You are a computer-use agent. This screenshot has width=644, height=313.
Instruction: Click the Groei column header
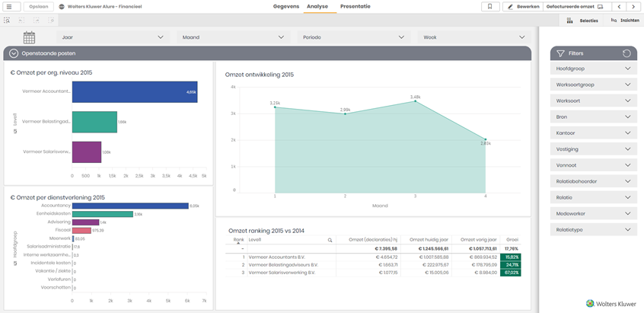pyautogui.click(x=512, y=240)
